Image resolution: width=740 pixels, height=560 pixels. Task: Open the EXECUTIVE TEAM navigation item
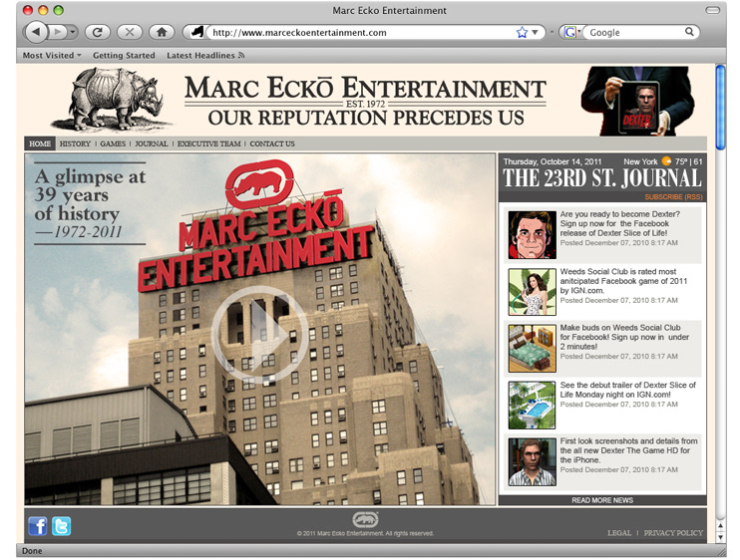point(209,143)
